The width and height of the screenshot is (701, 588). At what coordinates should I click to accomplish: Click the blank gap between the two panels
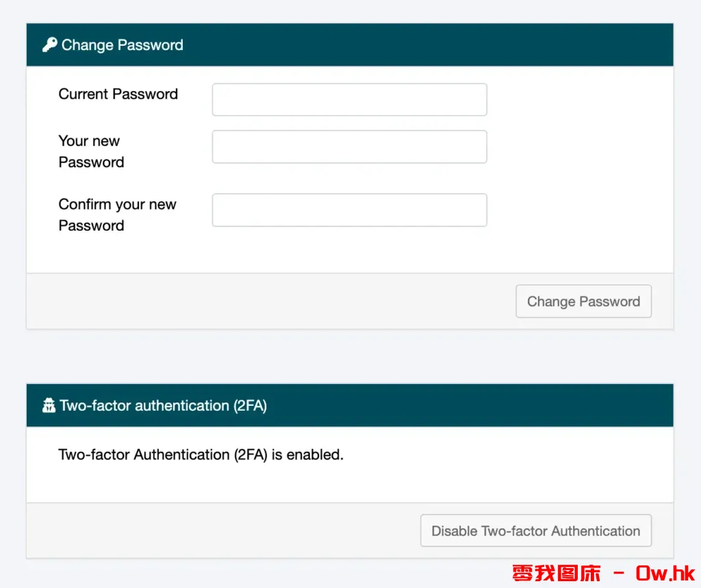point(349,356)
